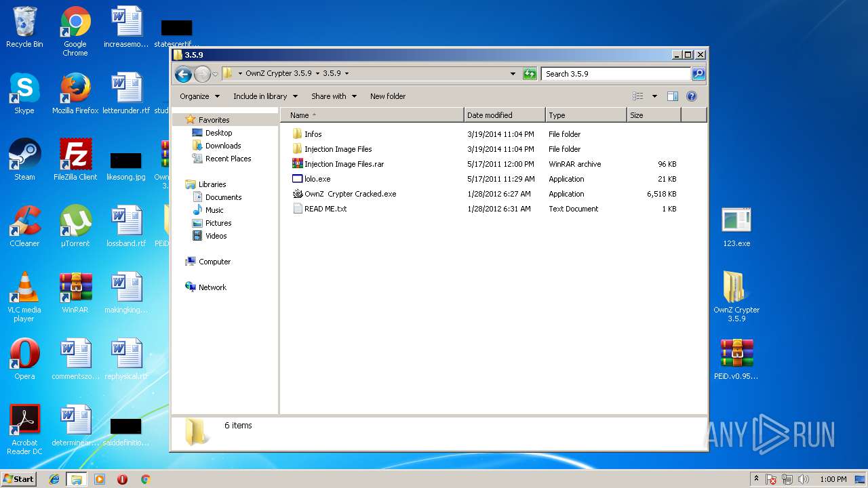Select the Mozilla Firefox desktop shortcut
Viewport: 868px width, 488px height.
tap(75, 94)
